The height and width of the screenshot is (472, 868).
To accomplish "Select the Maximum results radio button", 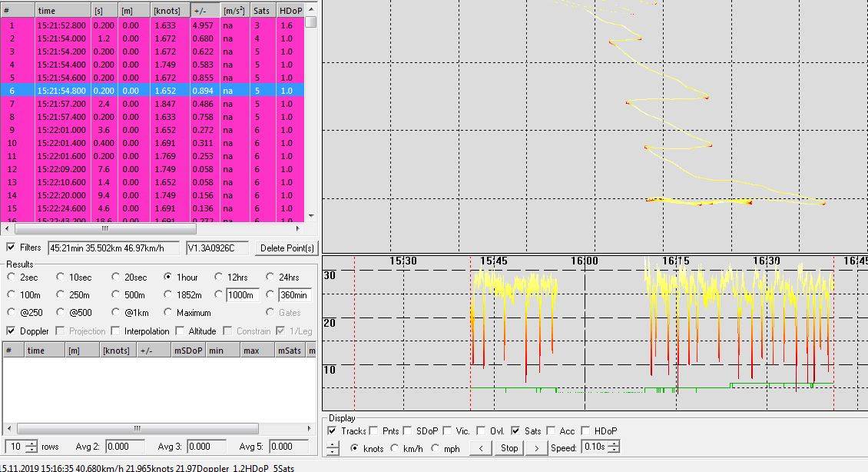I will click(167, 313).
